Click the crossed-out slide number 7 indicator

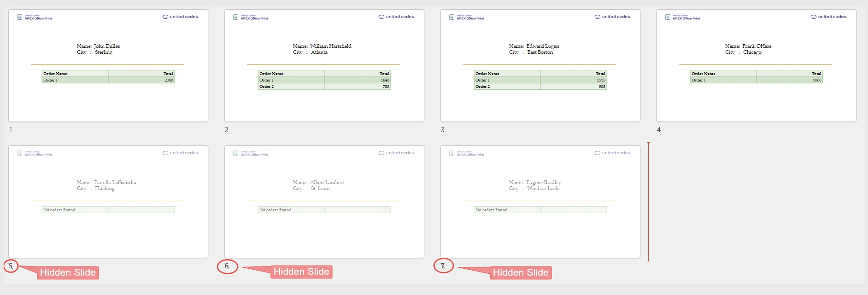pos(443,266)
